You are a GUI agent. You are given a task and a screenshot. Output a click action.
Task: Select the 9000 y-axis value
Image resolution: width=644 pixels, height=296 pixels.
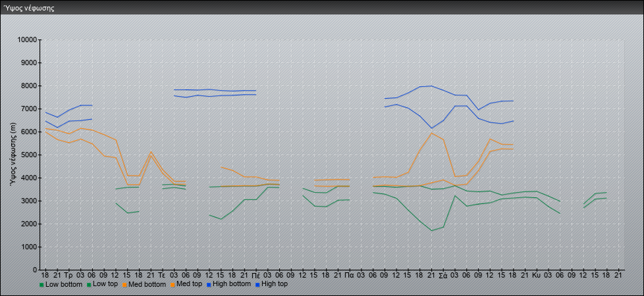click(x=28, y=62)
